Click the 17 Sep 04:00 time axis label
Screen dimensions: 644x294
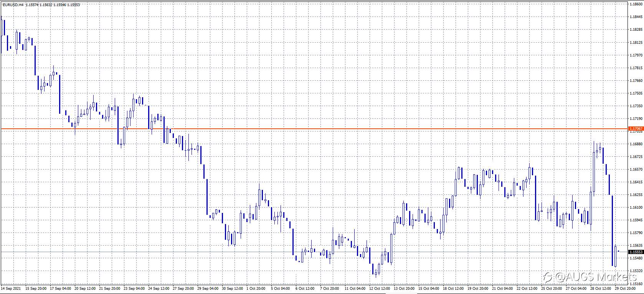coord(61,288)
